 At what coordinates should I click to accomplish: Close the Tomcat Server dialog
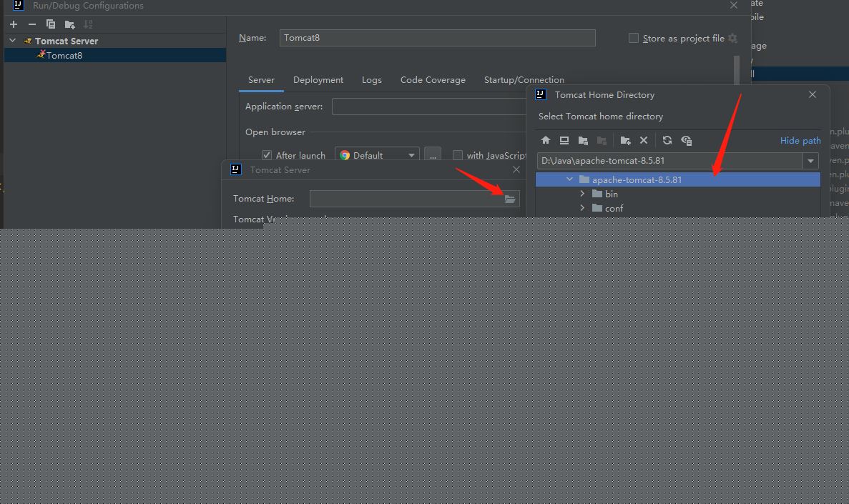(x=516, y=169)
